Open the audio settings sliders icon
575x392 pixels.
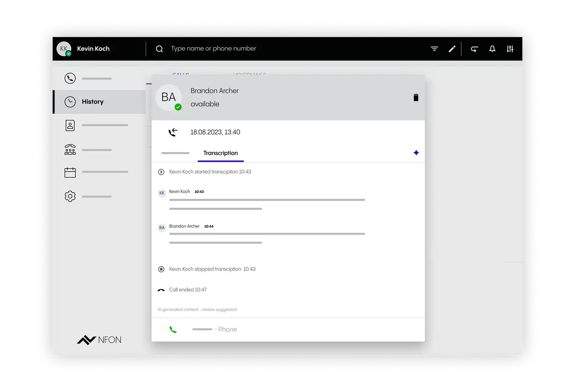(510, 49)
